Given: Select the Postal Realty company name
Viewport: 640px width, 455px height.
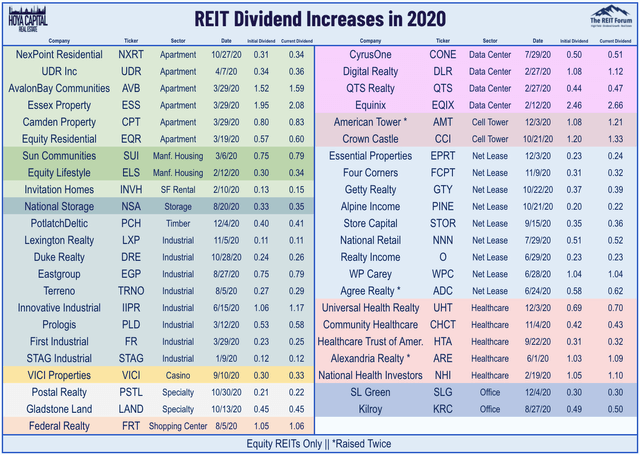Looking at the screenshot, I should (59, 393).
